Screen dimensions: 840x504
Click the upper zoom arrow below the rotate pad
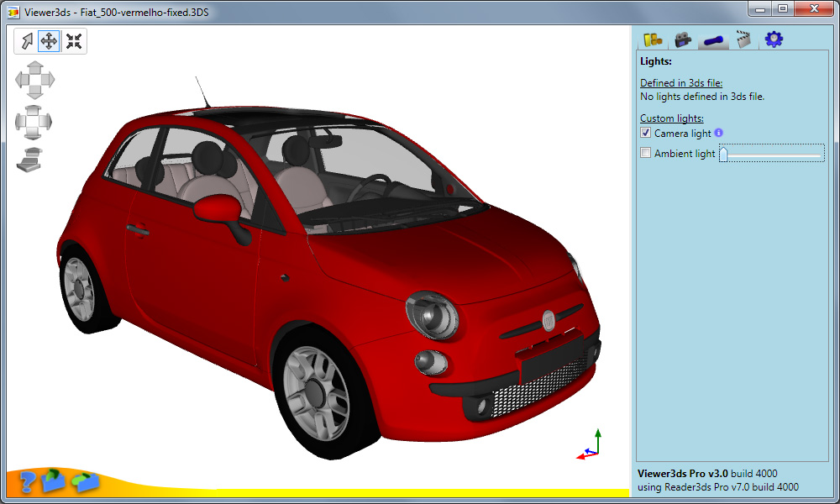[x=34, y=152]
